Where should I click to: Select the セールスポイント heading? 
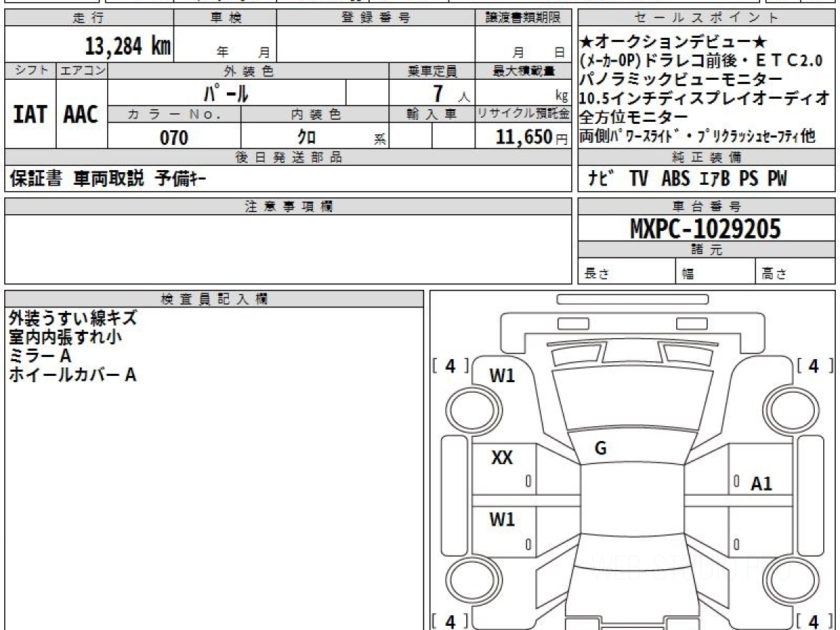(706, 18)
